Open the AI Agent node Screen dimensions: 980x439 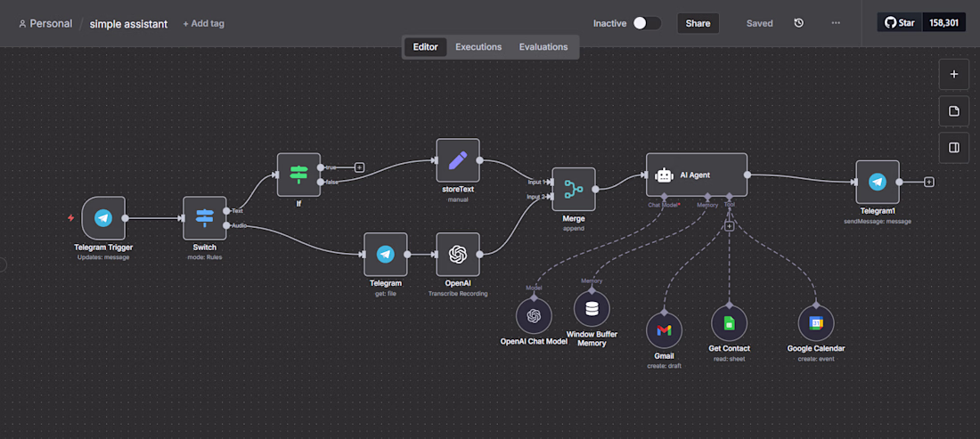(x=697, y=175)
